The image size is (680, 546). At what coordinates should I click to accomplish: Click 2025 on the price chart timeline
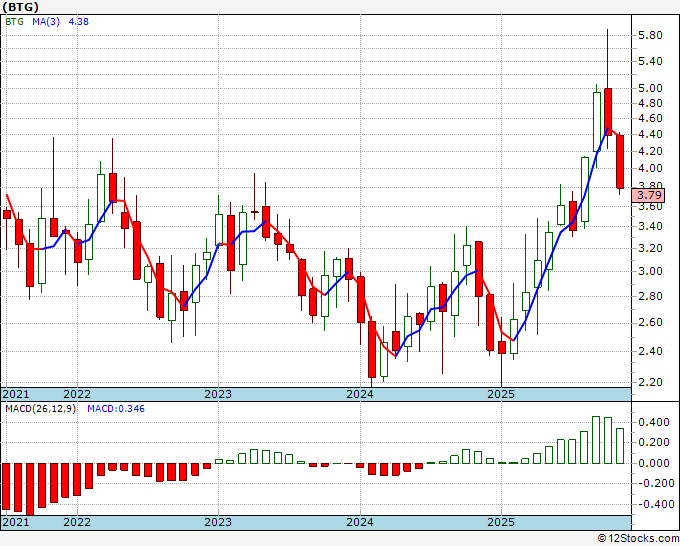pyautogui.click(x=501, y=394)
